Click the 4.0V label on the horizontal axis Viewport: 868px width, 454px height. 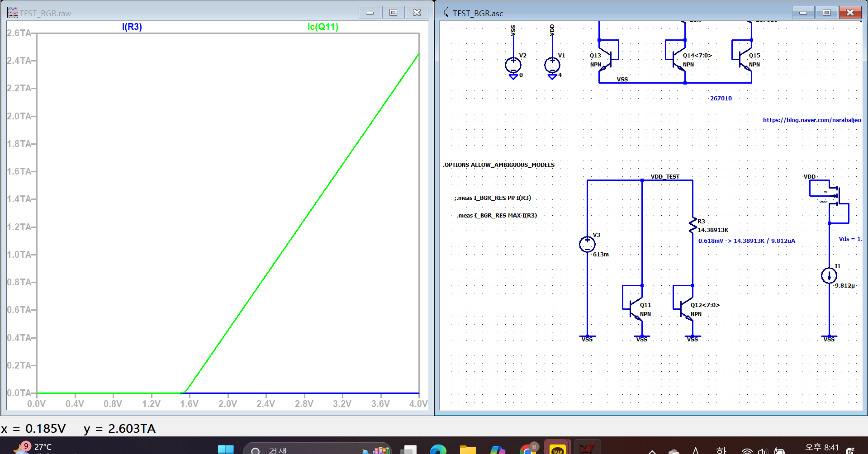click(418, 403)
